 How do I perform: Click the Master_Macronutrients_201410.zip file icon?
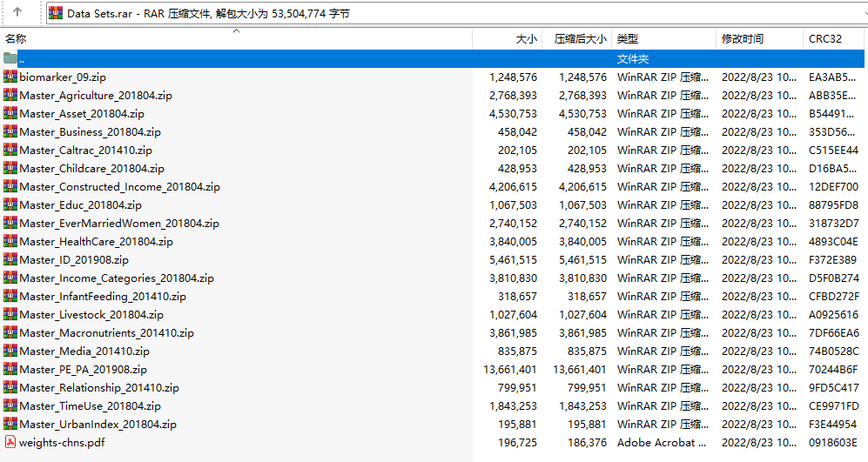click(10, 332)
